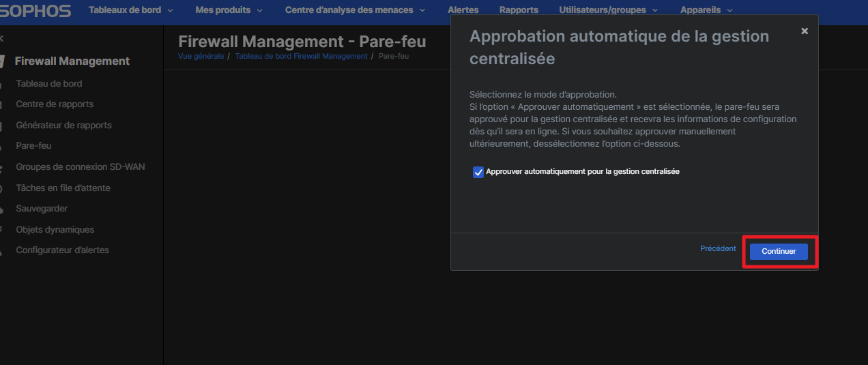Click the Continuer button

(779, 252)
